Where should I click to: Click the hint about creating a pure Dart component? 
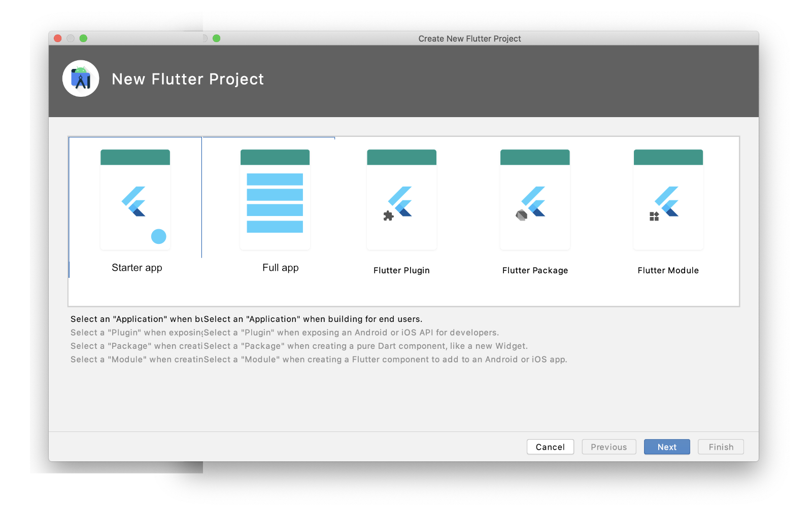tap(365, 346)
